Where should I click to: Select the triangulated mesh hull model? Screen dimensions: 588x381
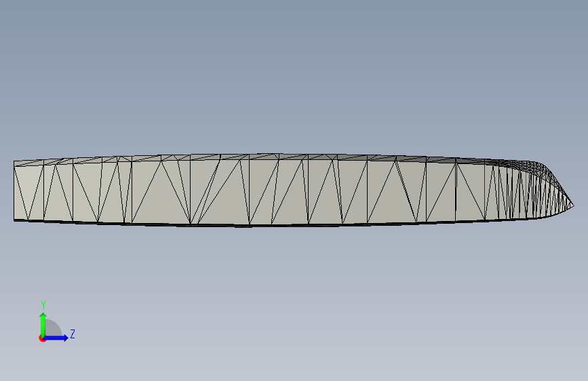tap(294, 190)
